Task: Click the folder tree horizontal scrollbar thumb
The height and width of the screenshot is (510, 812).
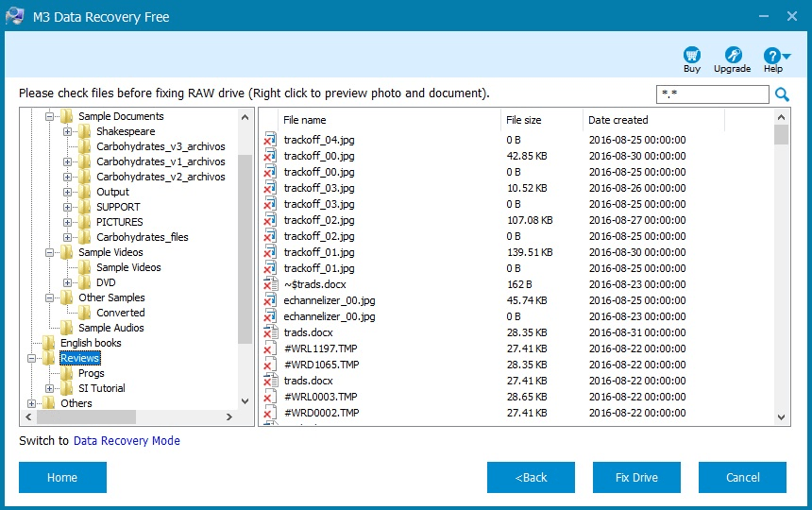Action: 87,416
